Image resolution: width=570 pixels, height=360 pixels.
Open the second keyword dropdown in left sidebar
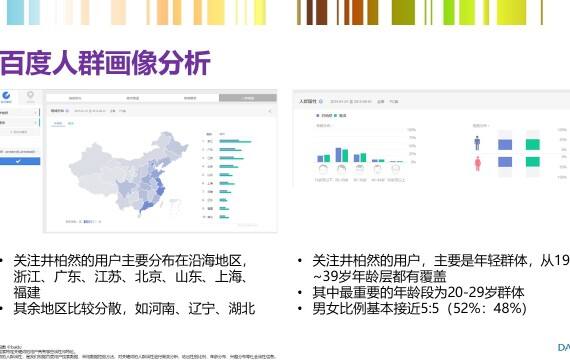[x=19, y=123]
